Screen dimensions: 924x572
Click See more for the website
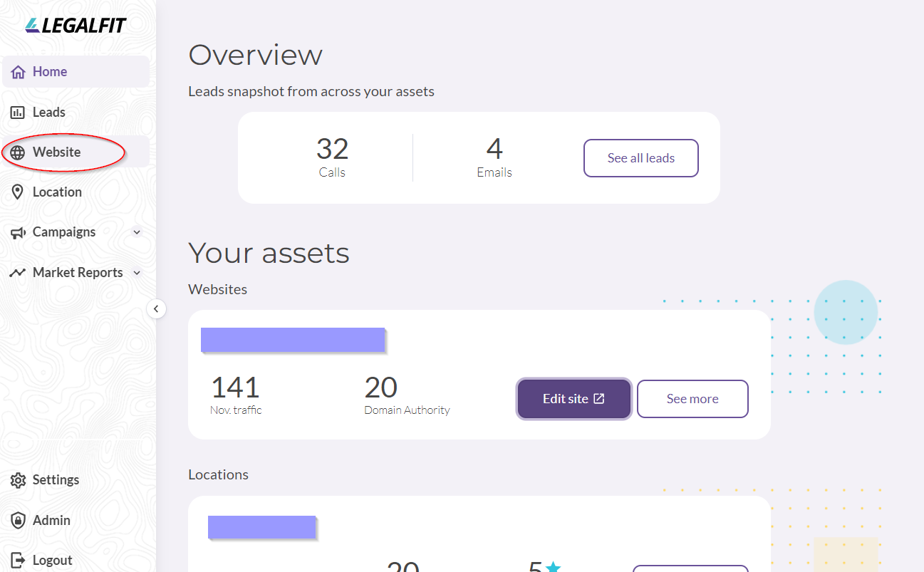coord(692,399)
